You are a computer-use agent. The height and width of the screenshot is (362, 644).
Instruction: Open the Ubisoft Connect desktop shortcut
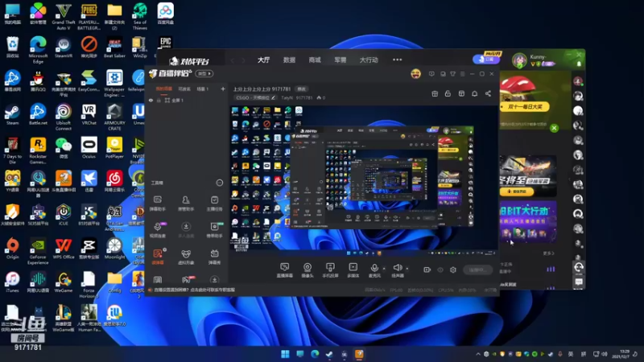64,117
